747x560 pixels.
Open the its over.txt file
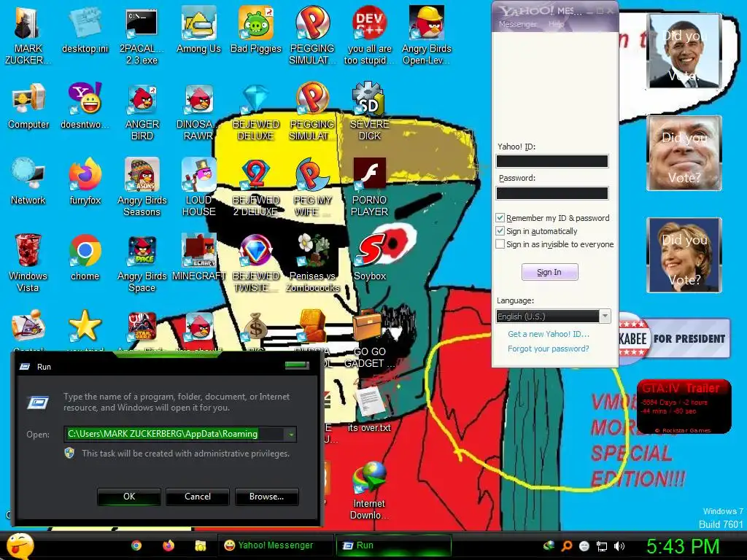[x=369, y=402]
